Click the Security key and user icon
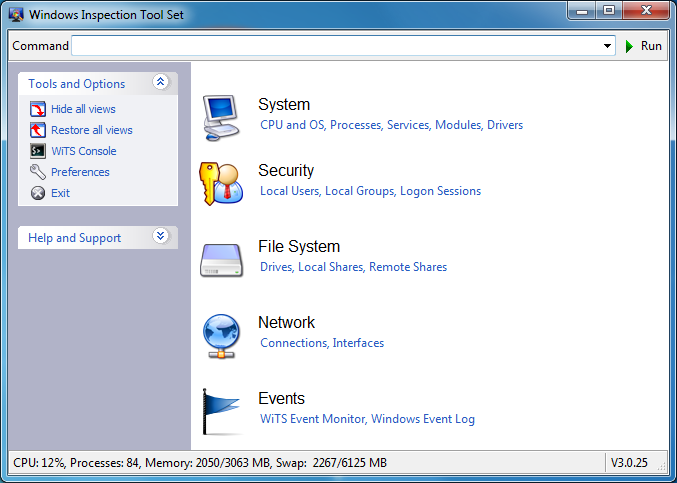The image size is (677, 483). coord(221,184)
